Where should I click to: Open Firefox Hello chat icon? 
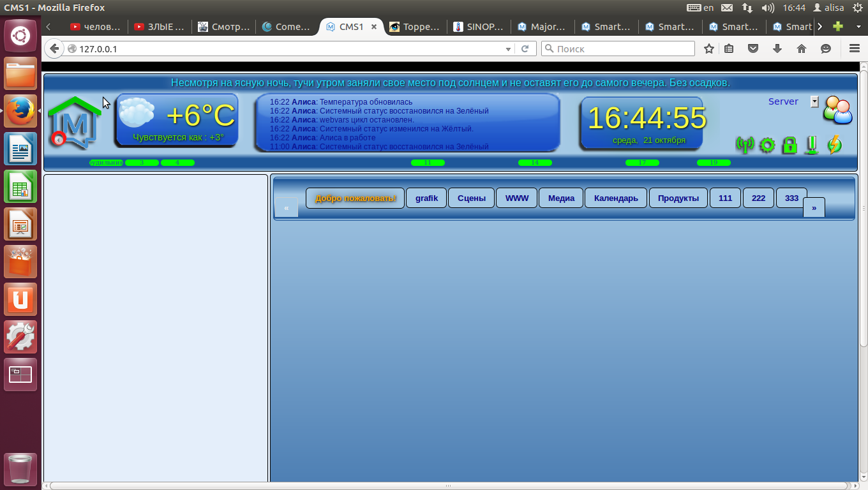pos(826,48)
